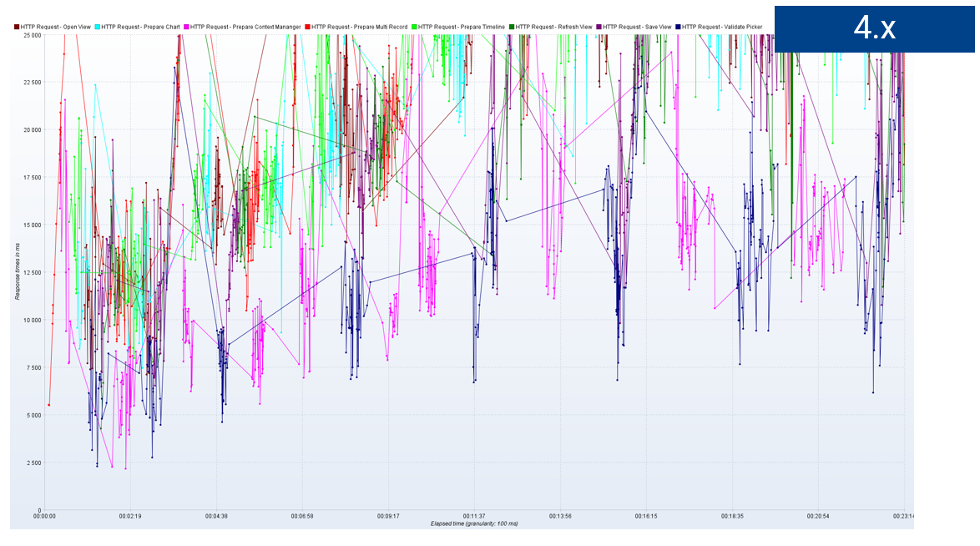Screen dimensions: 980x546
Task: Click the 12 500 y-axis tick label
Action: 33,273
